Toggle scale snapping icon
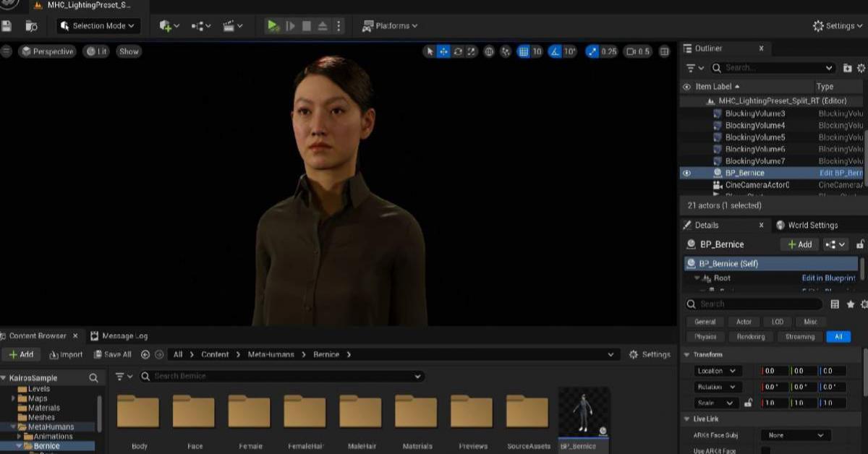 click(592, 51)
